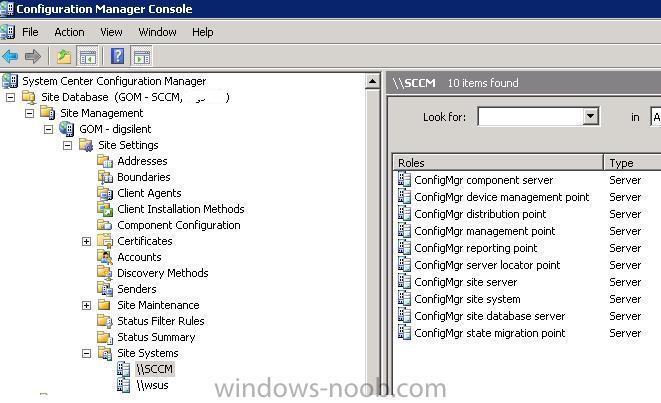Image resolution: width=661 pixels, height=403 pixels.
Task: Collapse the Site Management node
Action: click(x=30, y=113)
